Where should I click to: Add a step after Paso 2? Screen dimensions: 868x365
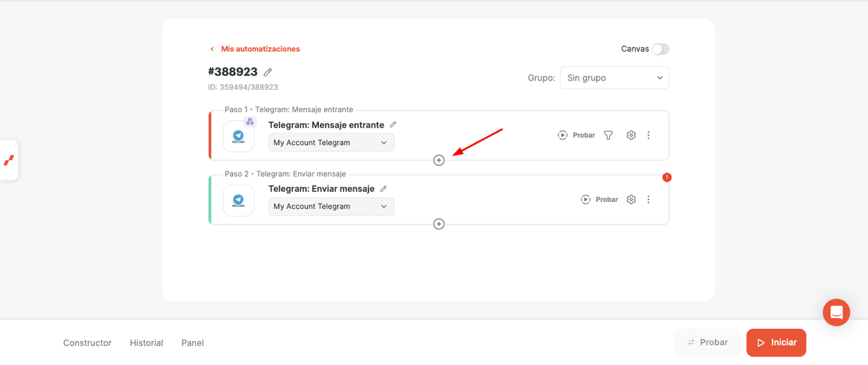[439, 224]
